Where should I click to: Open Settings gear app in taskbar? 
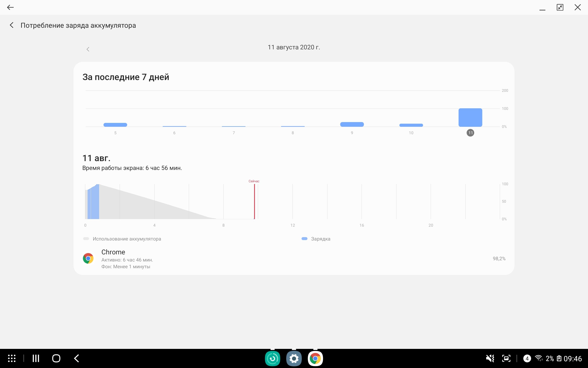pos(294,358)
